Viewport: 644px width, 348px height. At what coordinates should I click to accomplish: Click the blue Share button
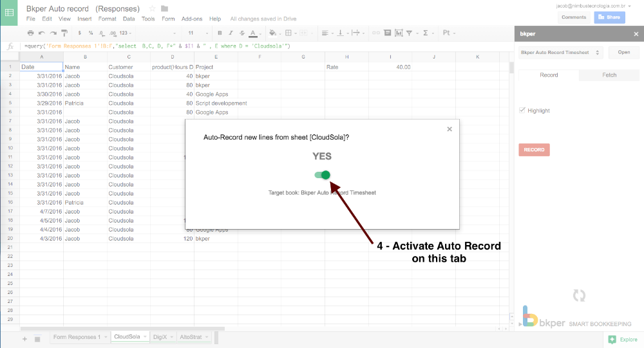click(x=609, y=17)
